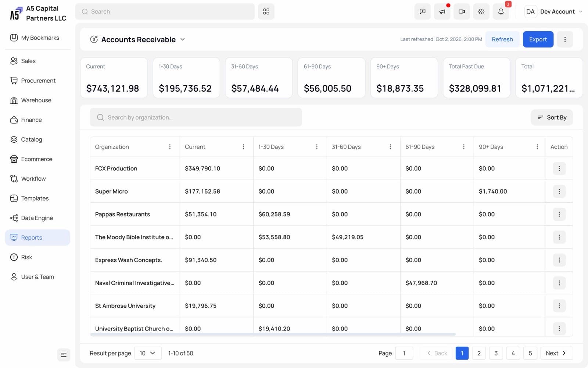The height and width of the screenshot is (368, 588).
Task: Jump to page 5
Action: point(530,353)
